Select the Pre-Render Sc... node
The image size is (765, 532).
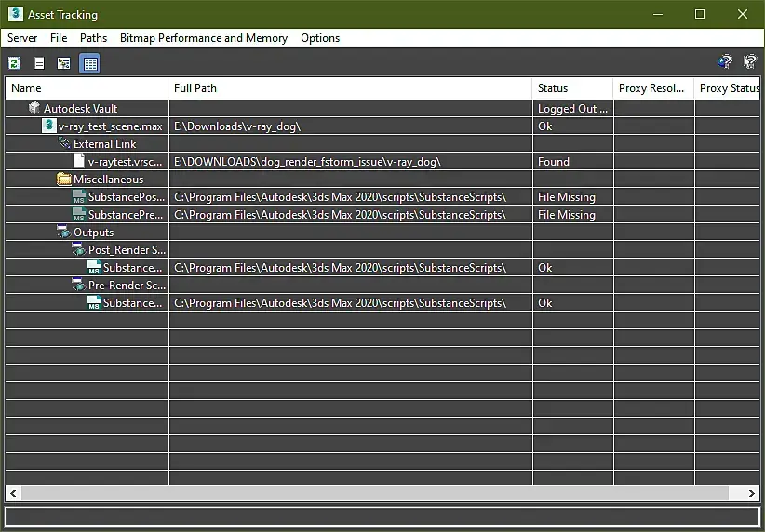coord(127,285)
